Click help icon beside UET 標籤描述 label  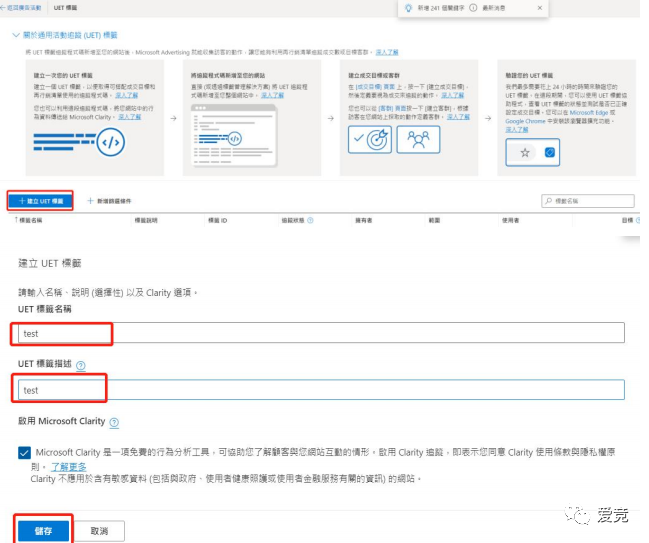point(81,365)
